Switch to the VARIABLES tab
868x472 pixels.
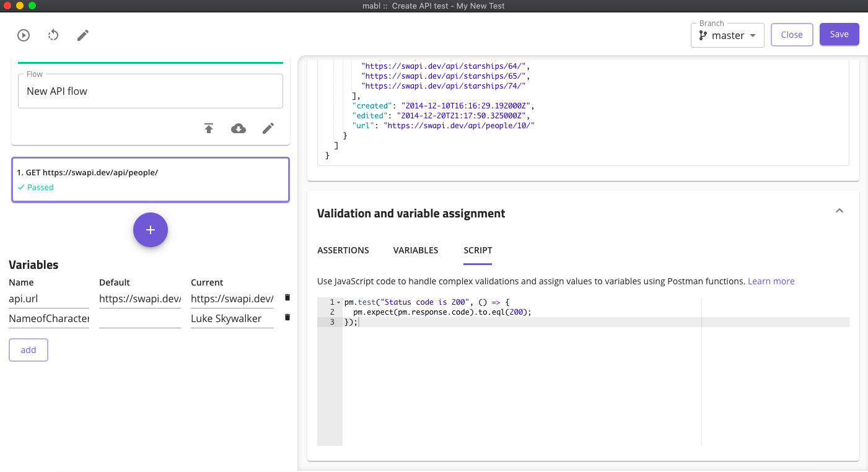pos(416,250)
